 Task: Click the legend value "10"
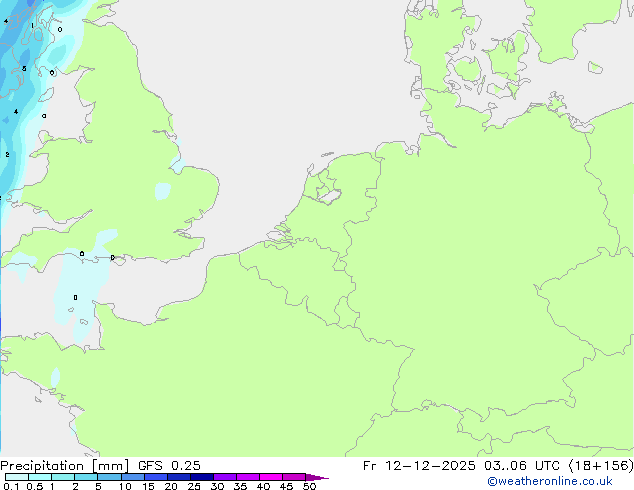pyautogui.click(x=125, y=486)
